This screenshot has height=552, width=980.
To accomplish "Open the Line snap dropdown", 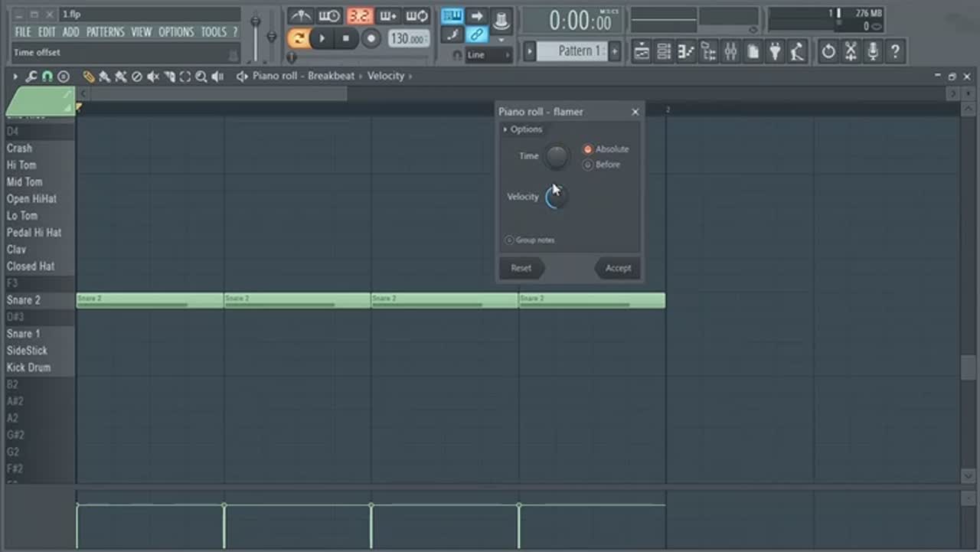I will tap(488, 55).
